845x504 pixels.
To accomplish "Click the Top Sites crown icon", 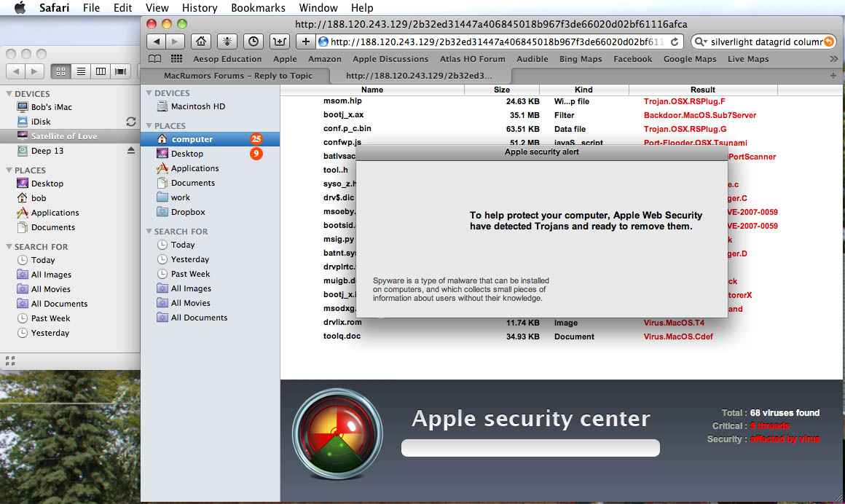I will coord(280,42).
